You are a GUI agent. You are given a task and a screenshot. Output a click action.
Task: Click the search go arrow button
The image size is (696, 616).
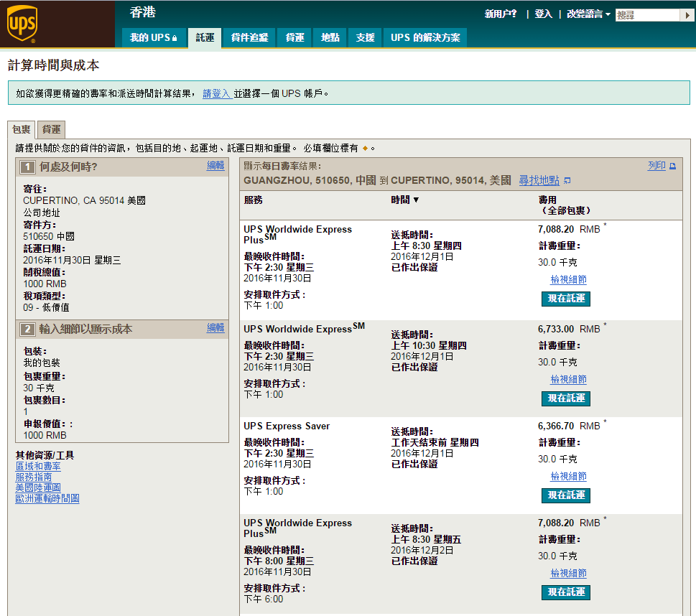click(x=687, y=15)
